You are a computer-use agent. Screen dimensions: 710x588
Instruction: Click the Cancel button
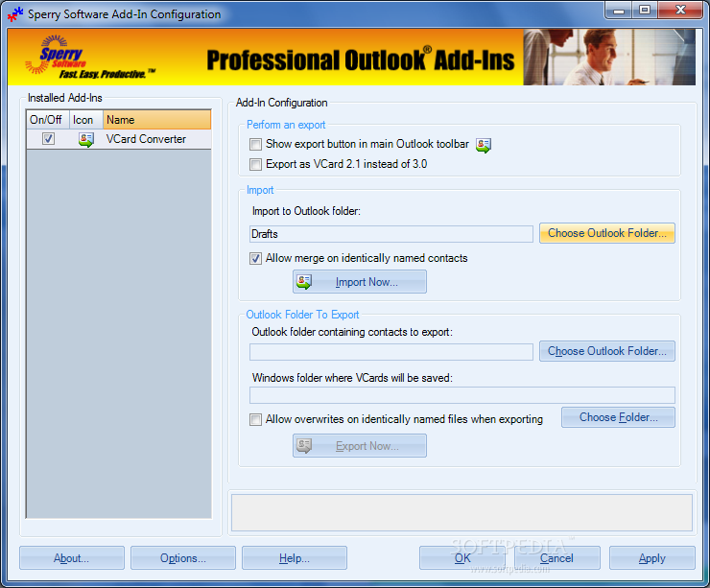coord(556,557)
